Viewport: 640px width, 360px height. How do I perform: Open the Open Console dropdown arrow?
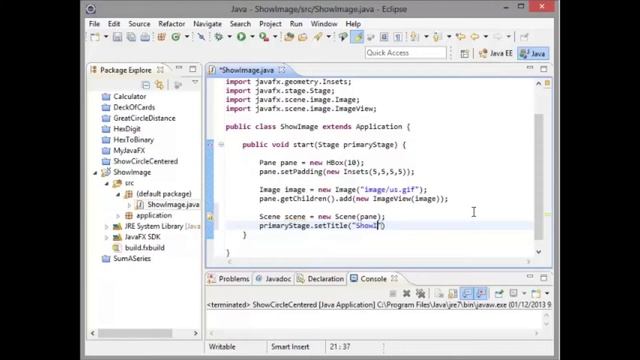click(x=547, y=293)
